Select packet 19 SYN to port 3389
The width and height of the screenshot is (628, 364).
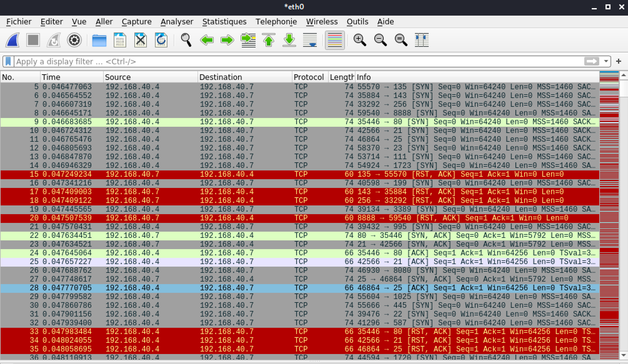pos(300,209)
